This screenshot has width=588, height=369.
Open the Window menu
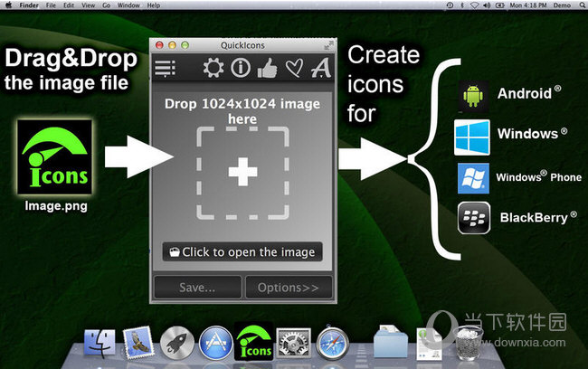pyautogui.click(x=128, y=5)
